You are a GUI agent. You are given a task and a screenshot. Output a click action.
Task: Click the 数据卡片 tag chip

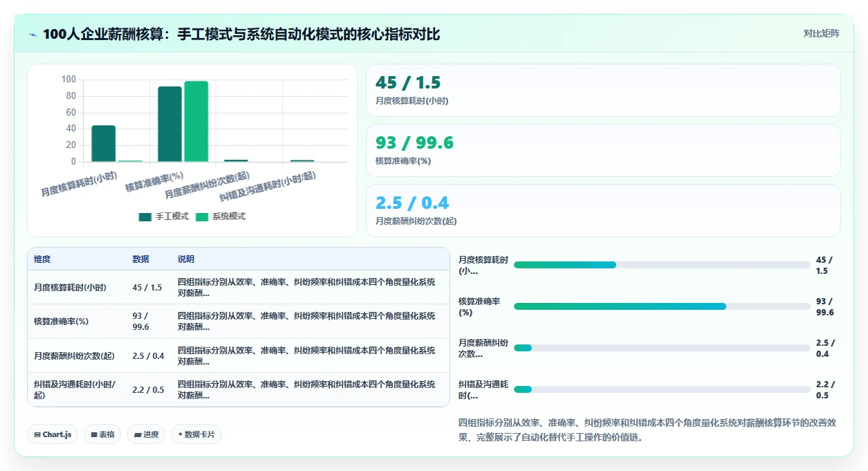tap(196, 434)
